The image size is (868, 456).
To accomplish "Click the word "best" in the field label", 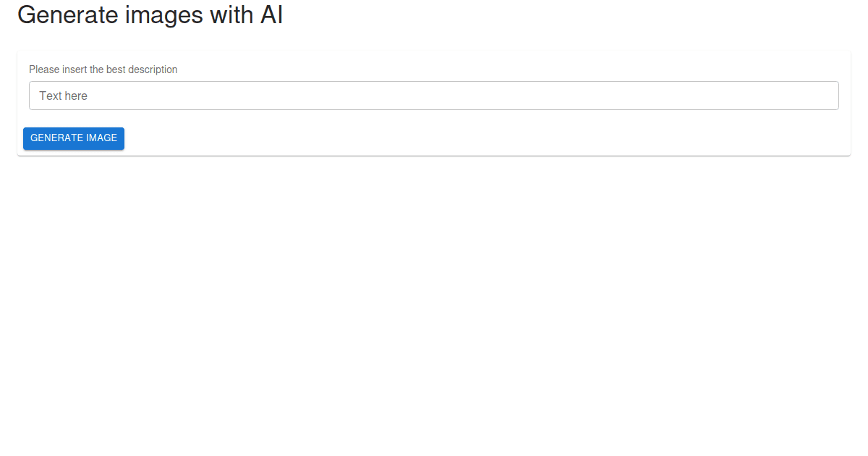I will click(116, 69).
